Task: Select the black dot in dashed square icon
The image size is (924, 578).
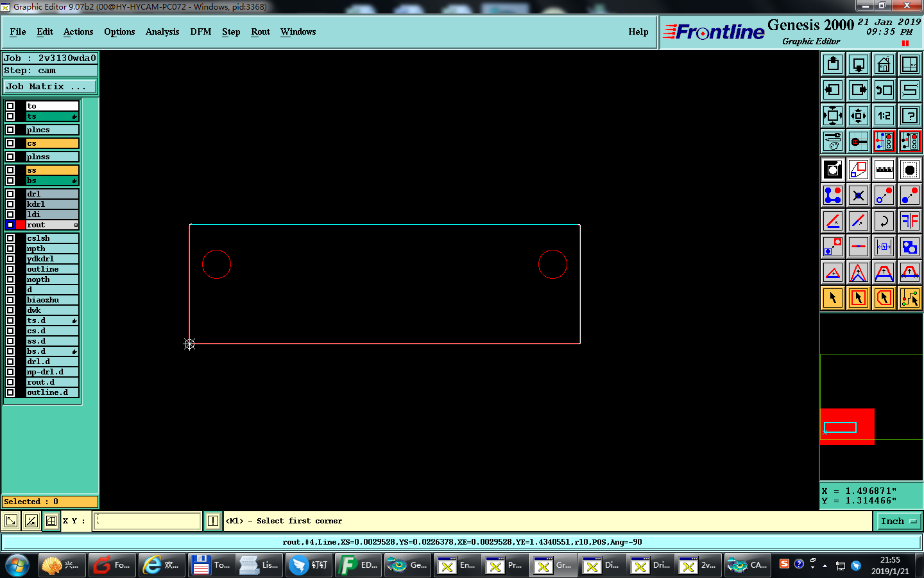Action: point(910,170)
